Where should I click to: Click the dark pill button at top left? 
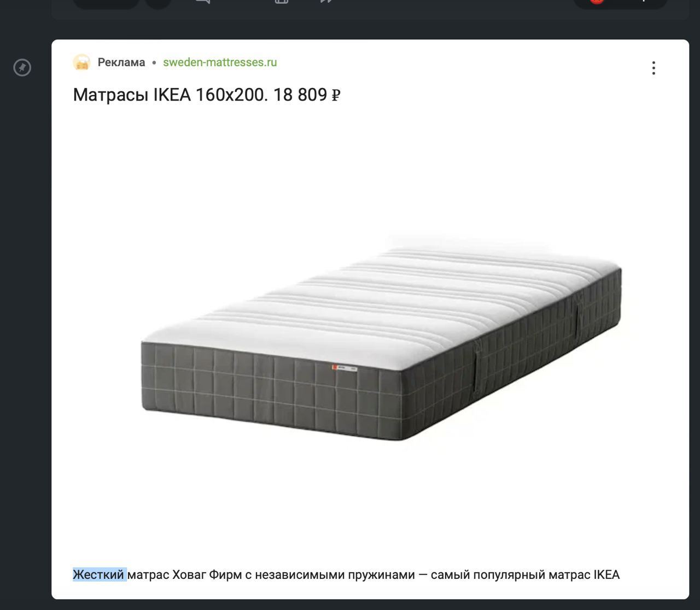click(x=106, y=3)
